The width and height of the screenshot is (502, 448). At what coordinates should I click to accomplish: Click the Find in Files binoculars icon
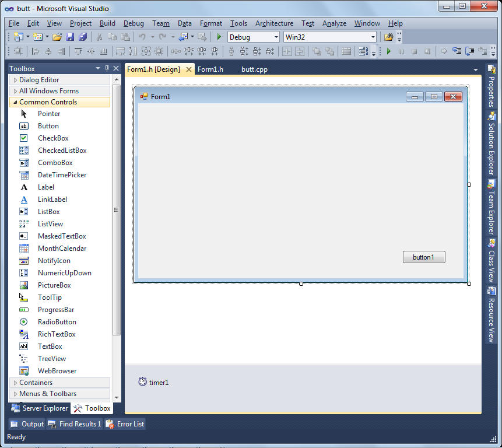click(x=388, y=37)
